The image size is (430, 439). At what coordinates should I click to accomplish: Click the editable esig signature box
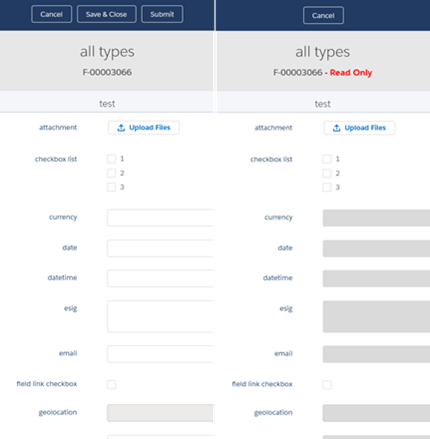pyautogui.click(x=160, y=316)
